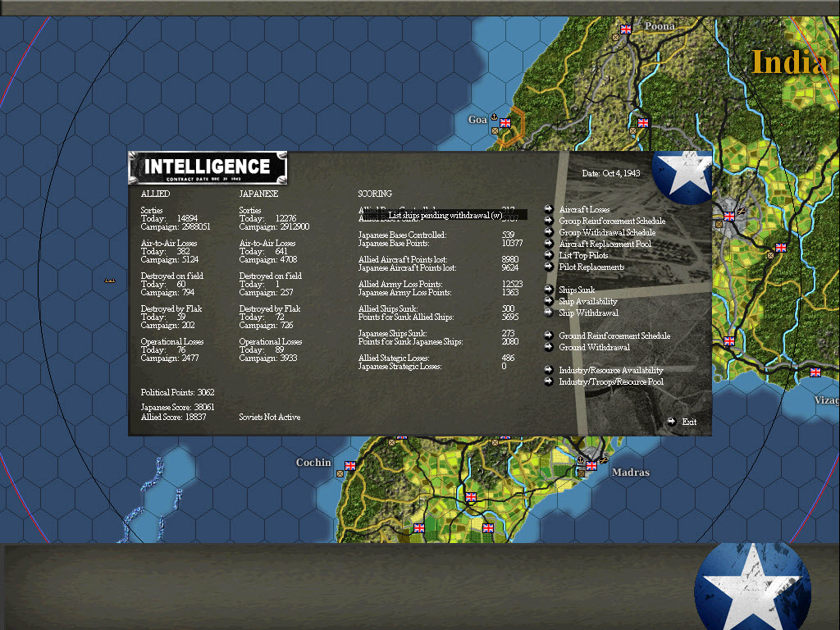
Task: Click the SCORING column heading
Action: 375,194
